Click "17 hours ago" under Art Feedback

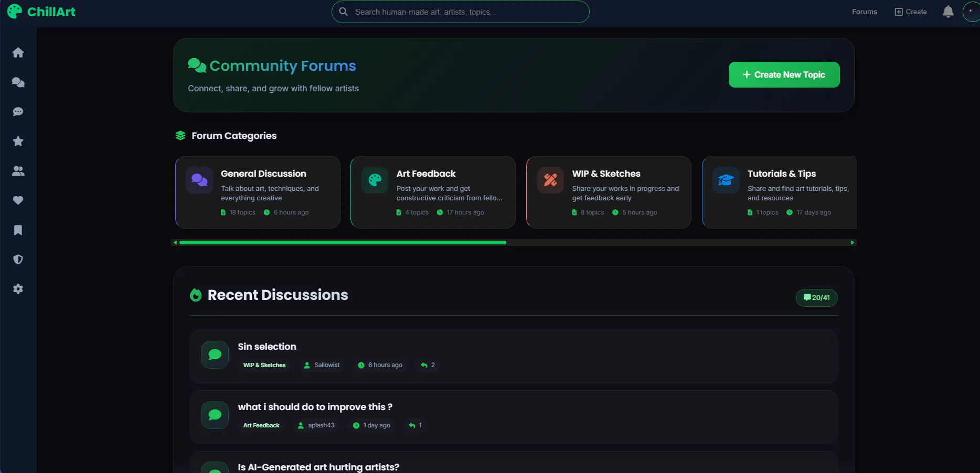tap(465, 212)
